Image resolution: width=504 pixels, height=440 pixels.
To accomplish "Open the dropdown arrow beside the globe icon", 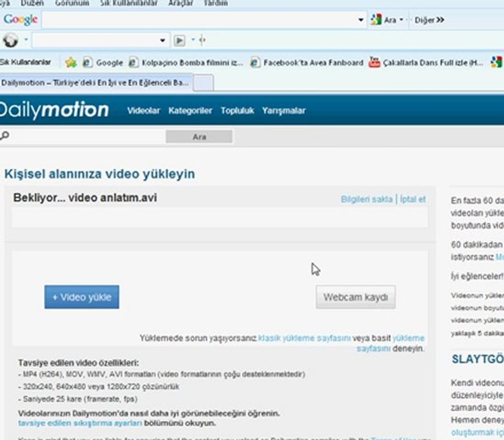I will click(26, 40).
